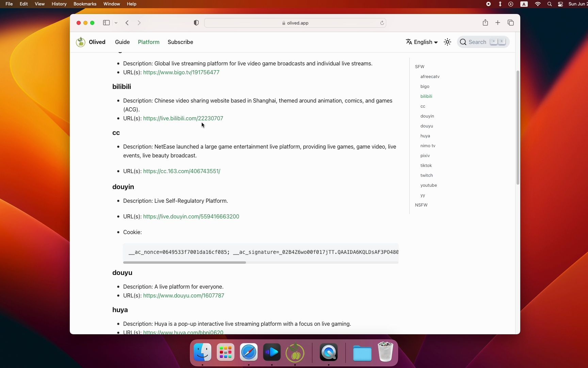Open Launchpad from the Dock

click(x=226, y=352)
